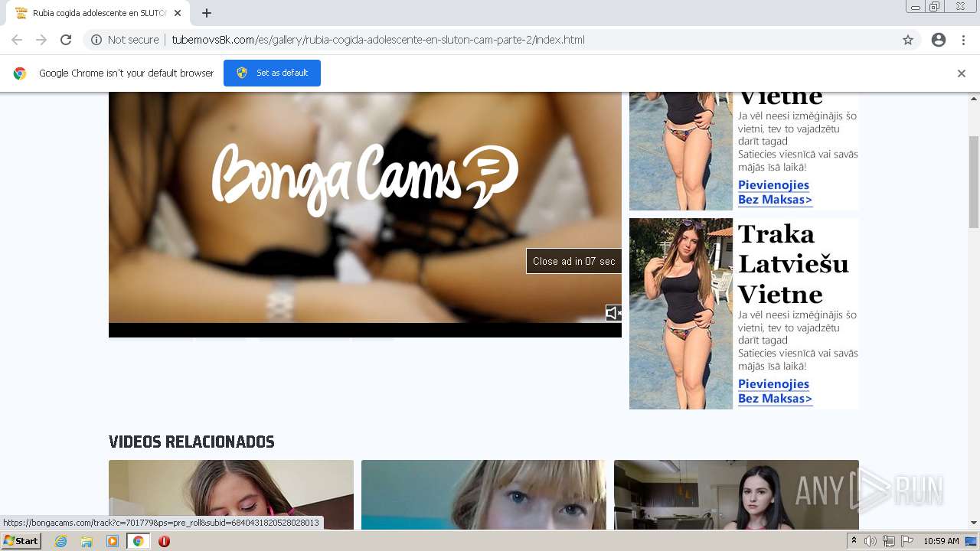Open file explorer folder on taskbar
The height and width of the screenshot is (551, 980).
pyautogui.click(x=87, y=541)
